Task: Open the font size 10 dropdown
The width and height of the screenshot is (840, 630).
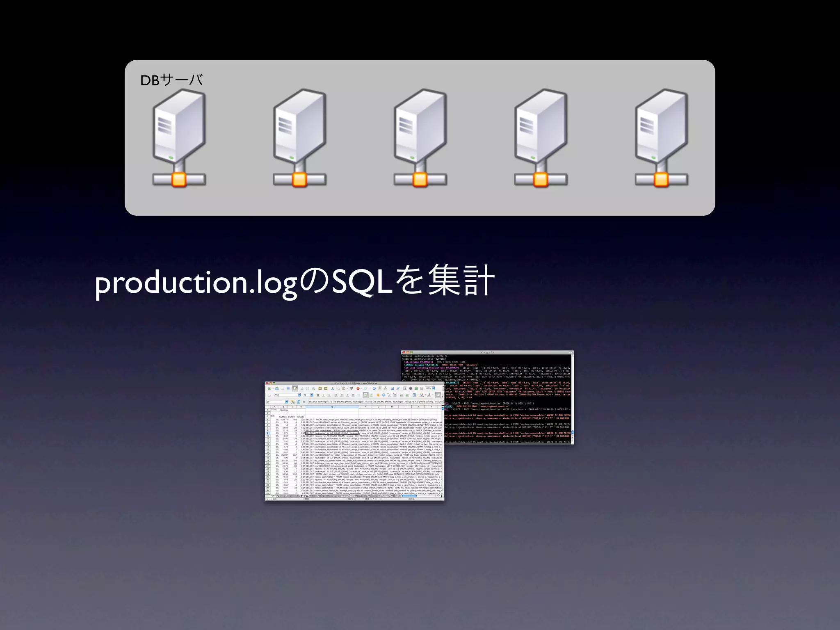Action: coord(312,395)
